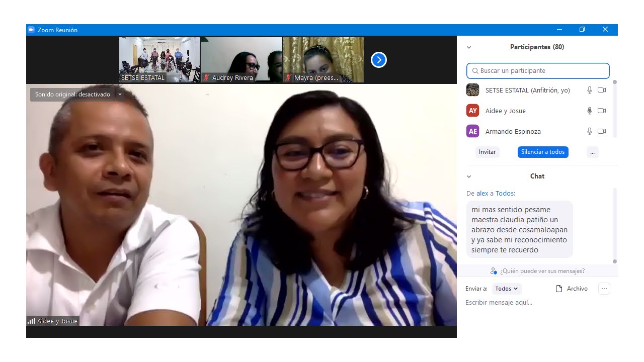Image resolution: width=644 pixels, height=362 pixels.
Task: Open chat more options ellipsis button
Action: (x=604, y=289)
